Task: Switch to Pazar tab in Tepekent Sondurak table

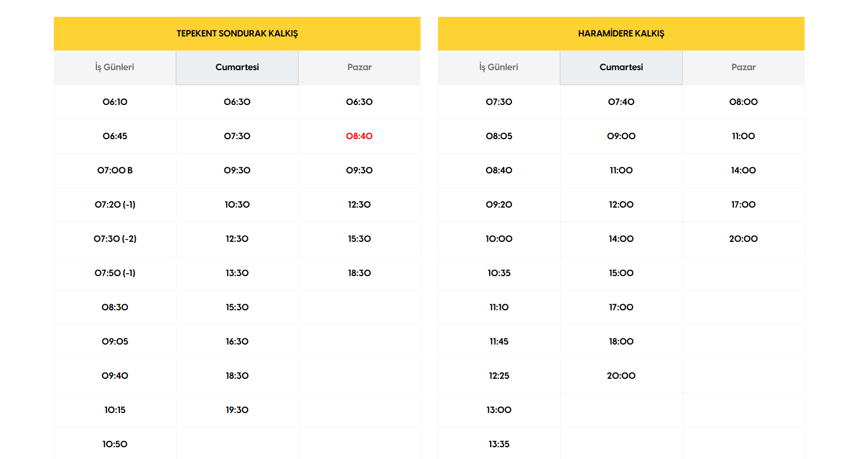Action: pyautogui.click(x=359, y=67)
